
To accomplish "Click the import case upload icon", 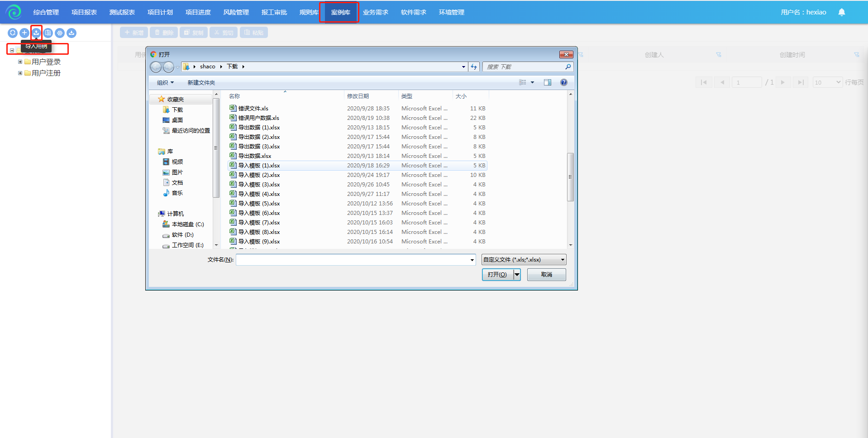I will pos(36,33).
